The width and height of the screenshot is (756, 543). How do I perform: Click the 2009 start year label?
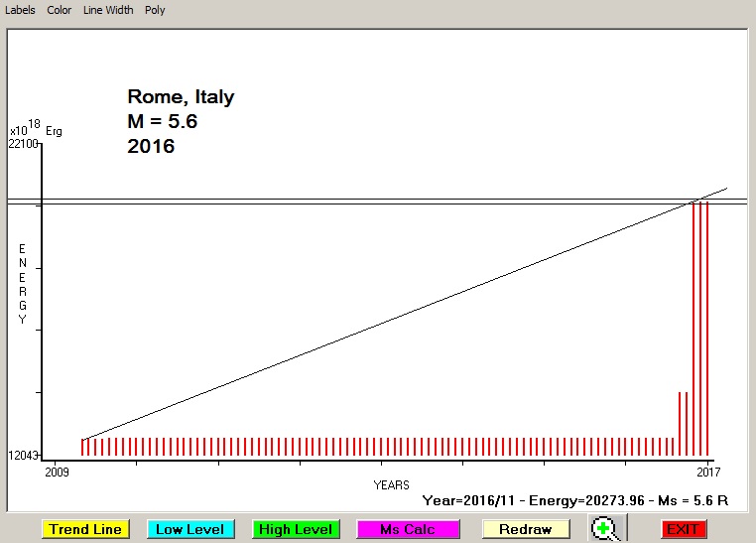click(x=59, y=471)
